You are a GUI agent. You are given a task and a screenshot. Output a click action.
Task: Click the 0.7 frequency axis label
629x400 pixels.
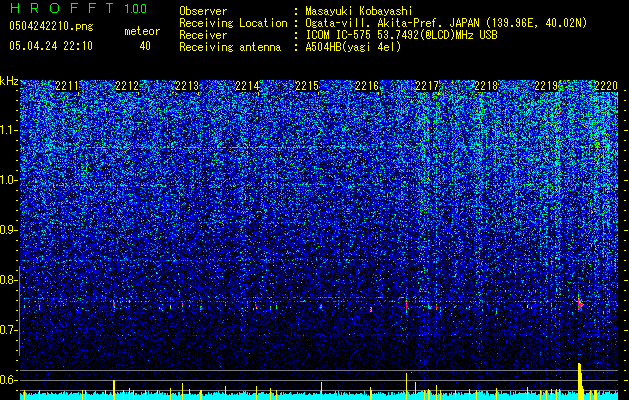pyautogui.click(x=8, y=330)
